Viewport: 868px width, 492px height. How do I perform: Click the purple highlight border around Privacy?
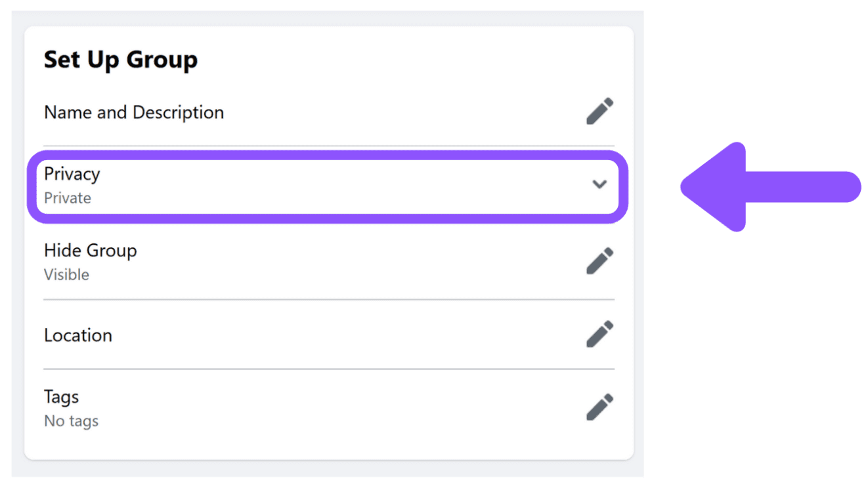coord(328,155)
